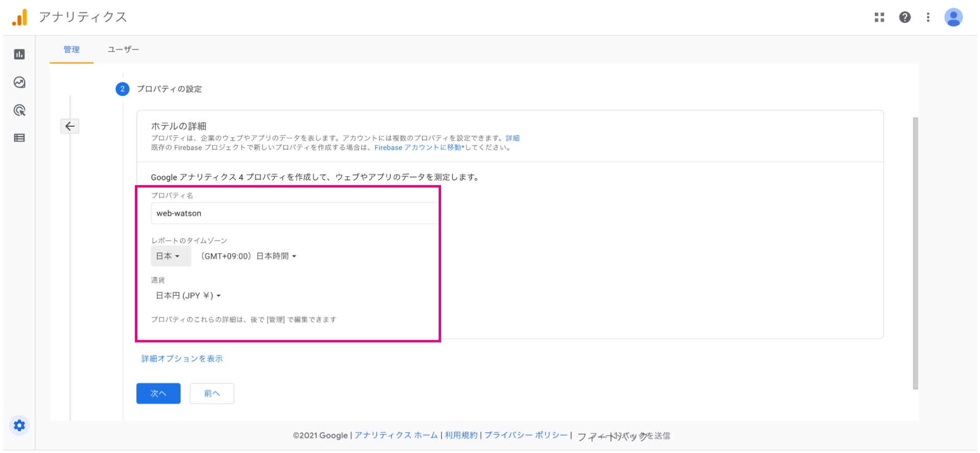Image resolution: width=980 pixels, height=453 pixels.
Task: Click the 詳細オプションを表示 link
Action: pos(182,359)
